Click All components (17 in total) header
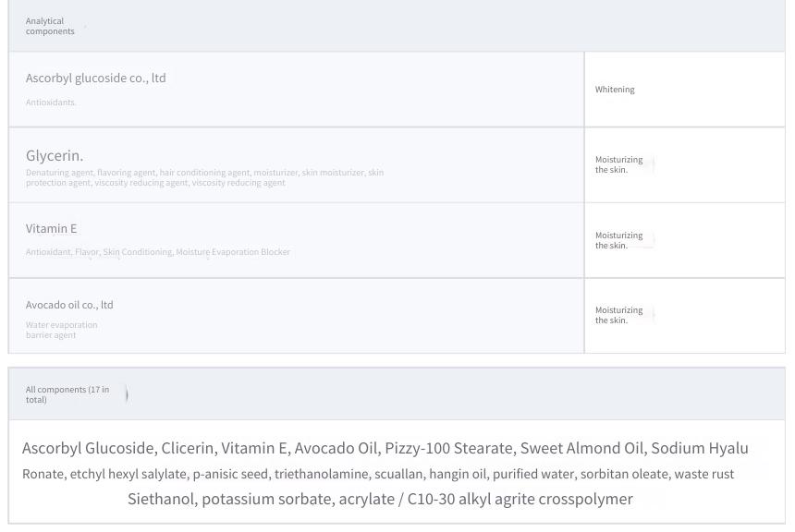Image resolution: width=795 pixels, height=532 pixels. (67, 394)
